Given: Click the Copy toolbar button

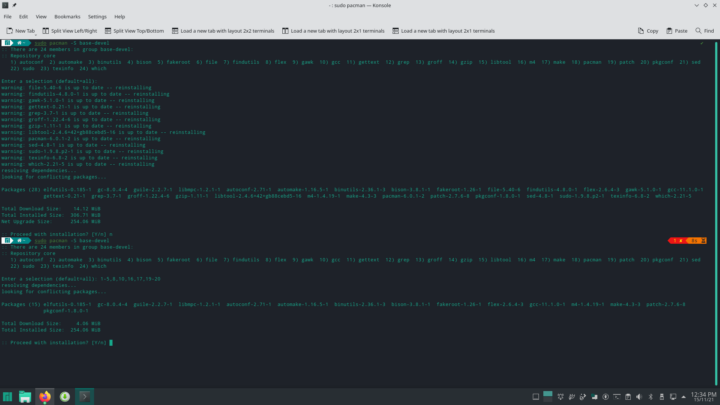Looking at the screenshot, I should (648, 31).
